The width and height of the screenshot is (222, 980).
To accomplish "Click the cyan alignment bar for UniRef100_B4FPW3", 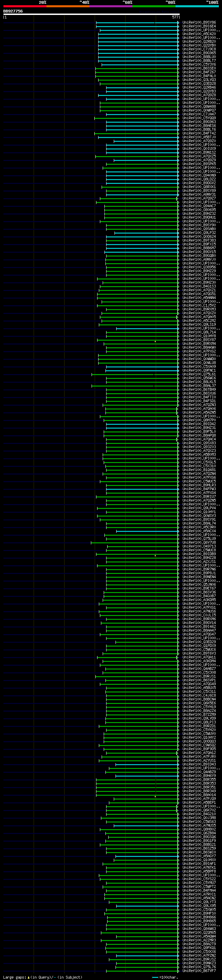I will pos(142,489).
